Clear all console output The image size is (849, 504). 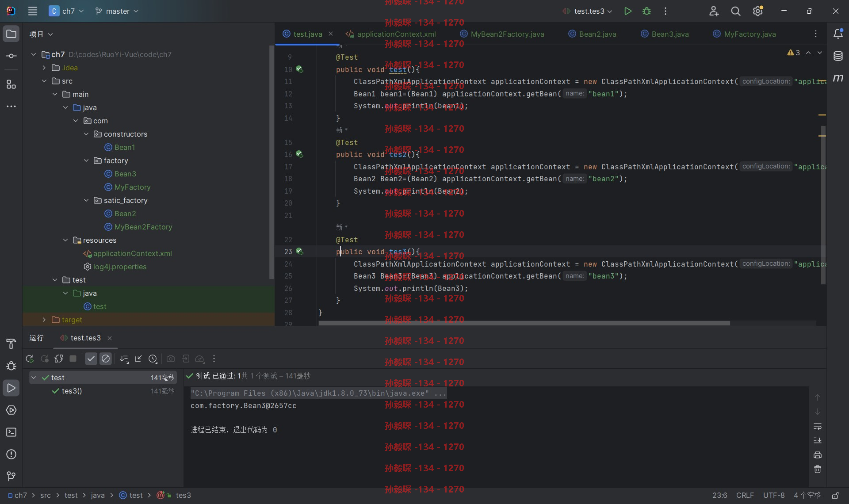pos(818,469)
